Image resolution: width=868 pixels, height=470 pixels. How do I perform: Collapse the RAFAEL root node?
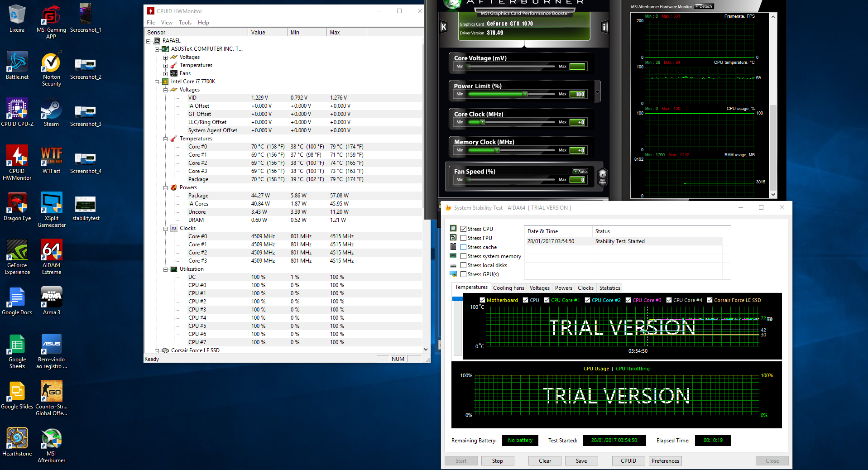coord(148,41)
